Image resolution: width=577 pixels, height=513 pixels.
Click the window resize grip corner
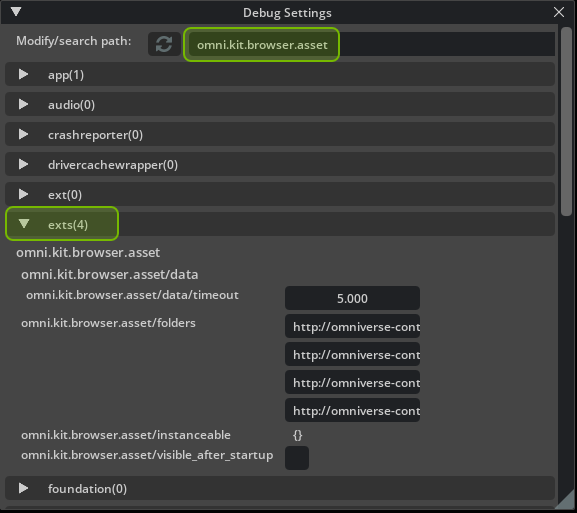[567, 501]
